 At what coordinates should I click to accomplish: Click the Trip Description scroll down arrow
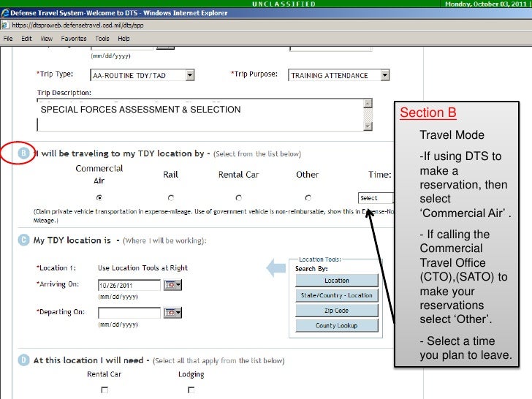point(368,126)
